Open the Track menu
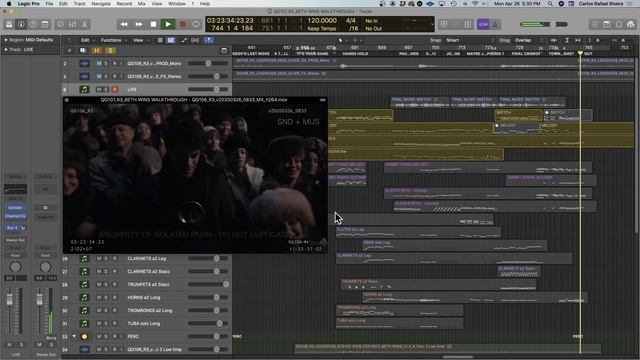The image size is (640, 360). (x=79, y=4)
